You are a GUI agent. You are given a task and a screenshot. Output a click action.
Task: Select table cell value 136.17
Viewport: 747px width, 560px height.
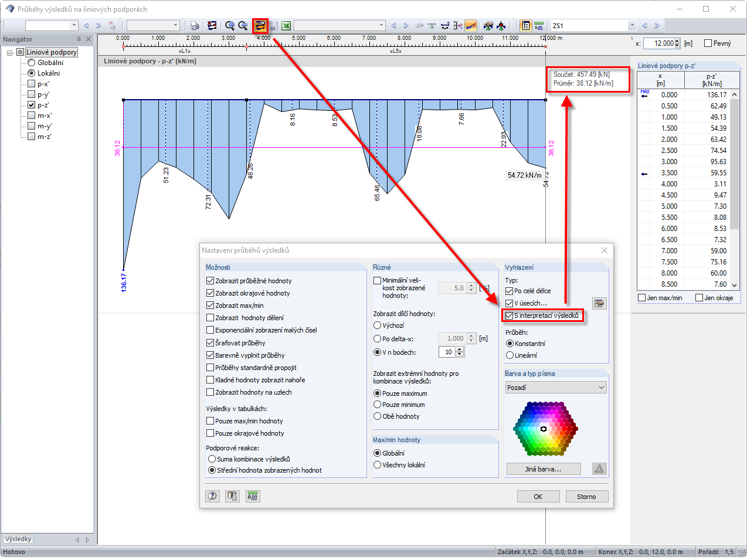pyautogui.click(x=708, y=95)
